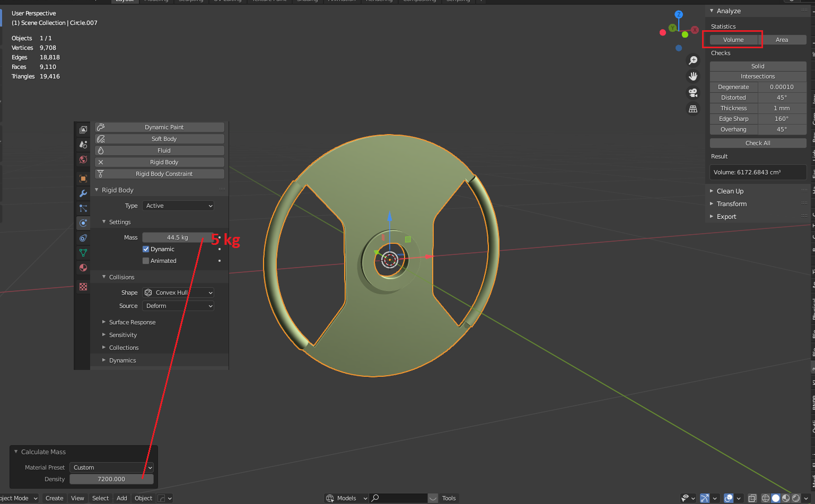Click animate dot next to Mass
The image size is (815, 504).
coord(220,237)
